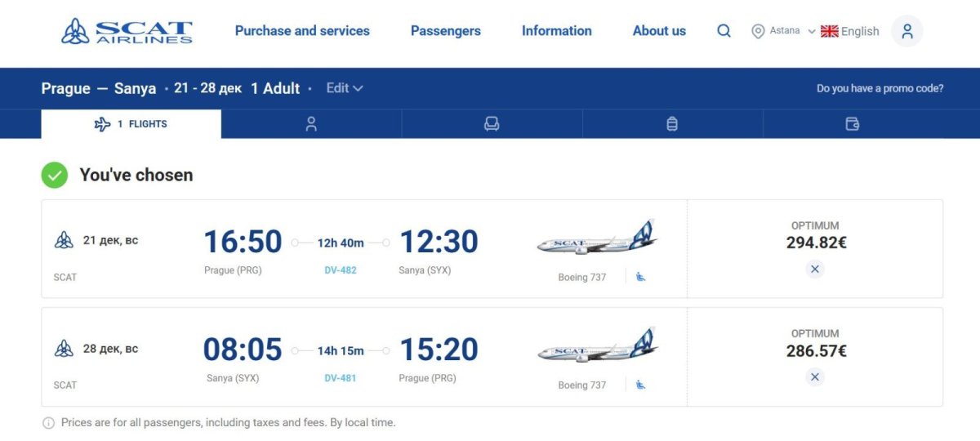Click 'Do you have a promo code?'
This screenshot has height=441, width=980.
coord(880,88)
